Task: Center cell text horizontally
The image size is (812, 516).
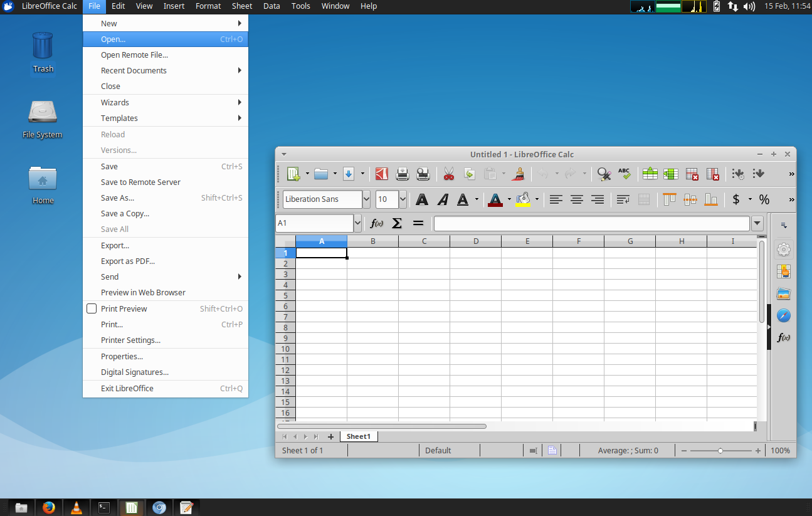Action: pos(577,199)
